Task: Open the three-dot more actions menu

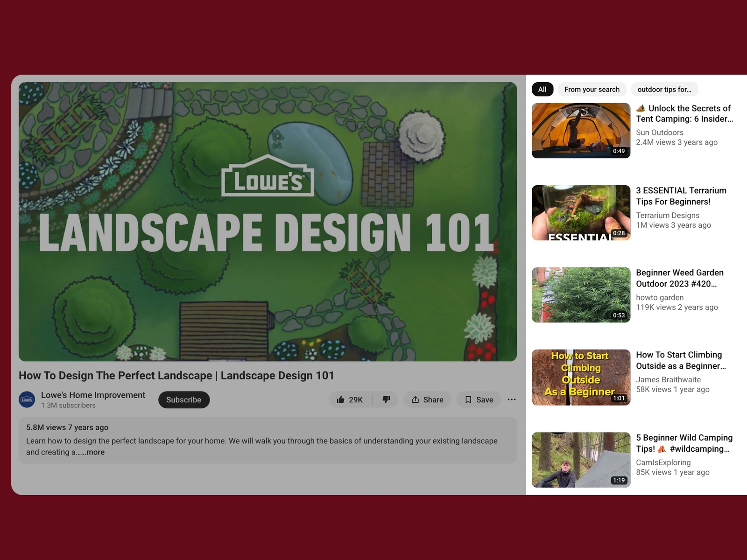Action: [x=512, y=399]
